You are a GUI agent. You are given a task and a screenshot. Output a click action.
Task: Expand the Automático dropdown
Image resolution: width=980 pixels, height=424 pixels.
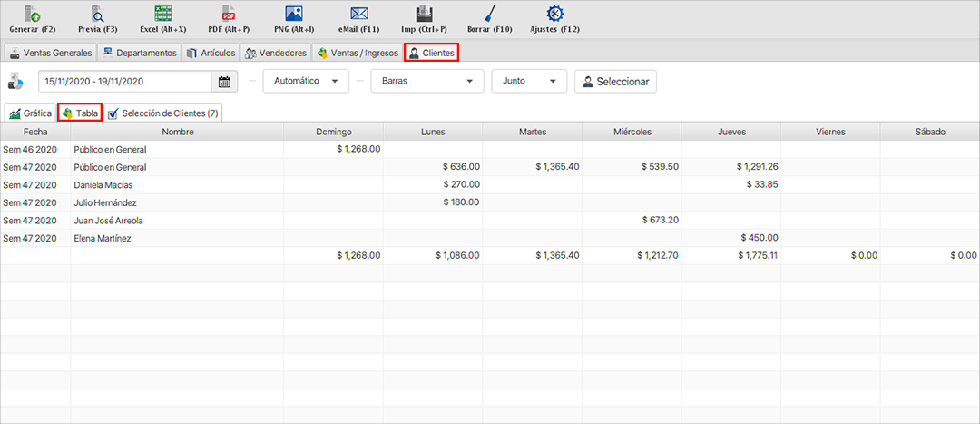pos(306,81)
